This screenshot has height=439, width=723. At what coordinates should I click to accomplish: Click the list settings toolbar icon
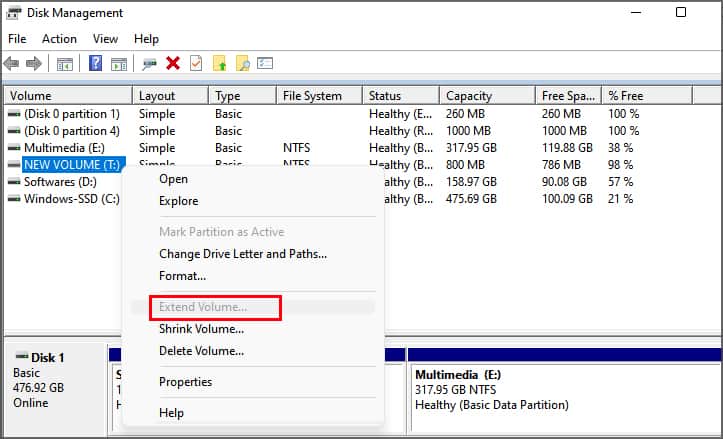[265, 63]
